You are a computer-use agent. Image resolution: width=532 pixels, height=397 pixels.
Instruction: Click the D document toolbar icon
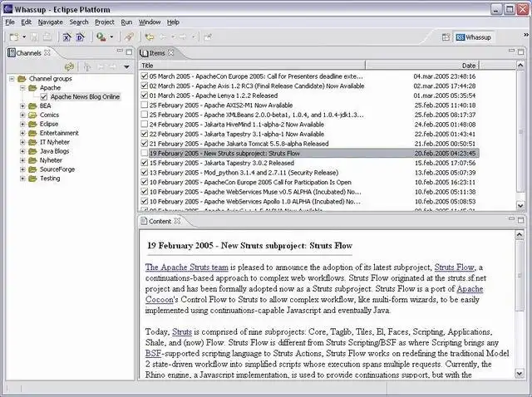coord(81,37)
